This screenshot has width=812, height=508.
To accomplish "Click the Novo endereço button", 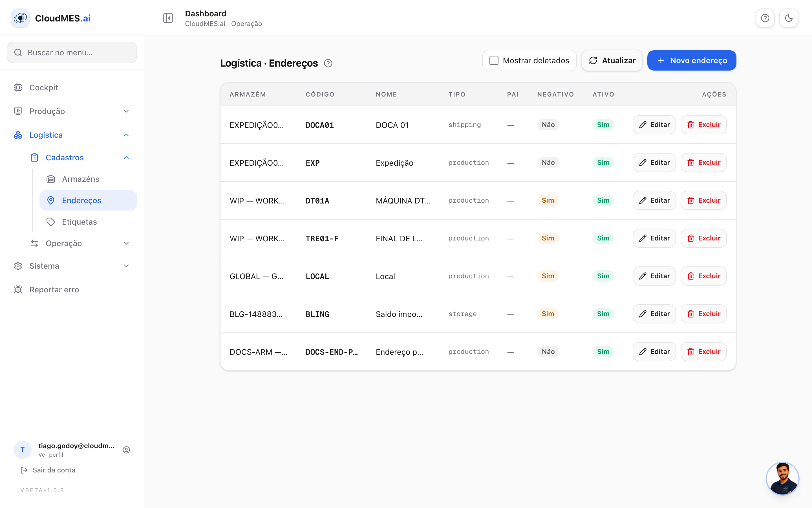I will (x=692, y=60).
